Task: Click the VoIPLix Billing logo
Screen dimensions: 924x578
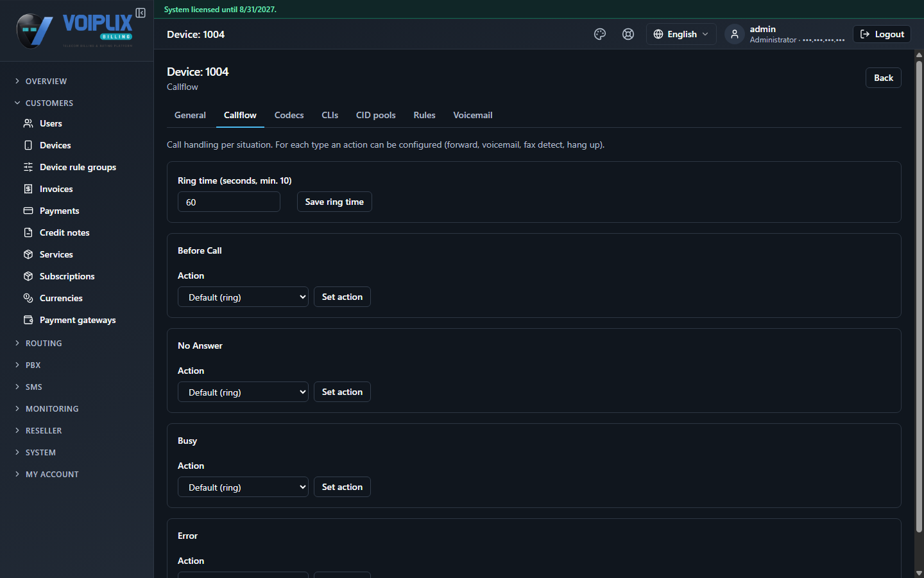Action: [x=74, y=31]
